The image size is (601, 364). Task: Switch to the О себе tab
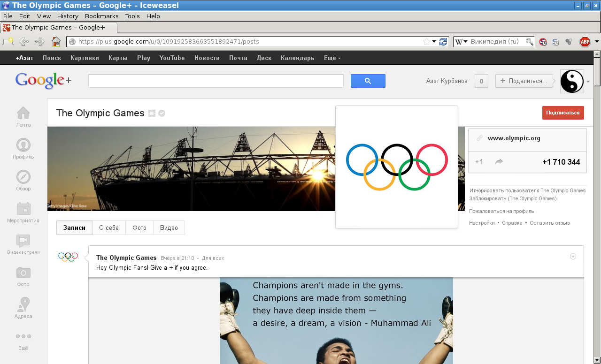[109, 228]
